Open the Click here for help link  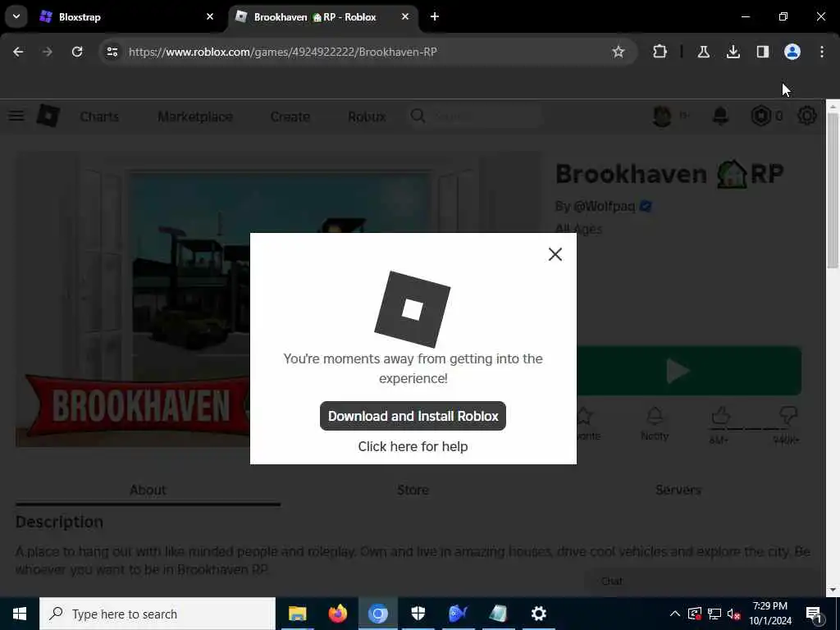[x=413, y=446]
